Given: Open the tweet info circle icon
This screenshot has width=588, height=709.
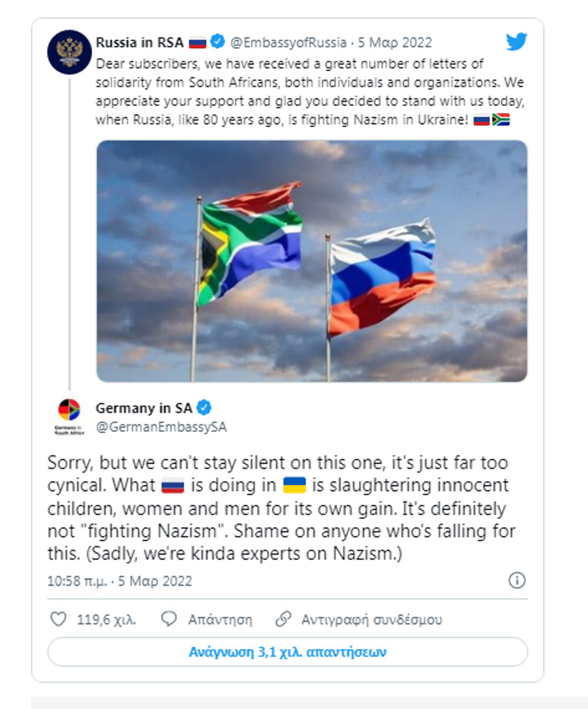Looking at the screenshot, I should 516,581.
